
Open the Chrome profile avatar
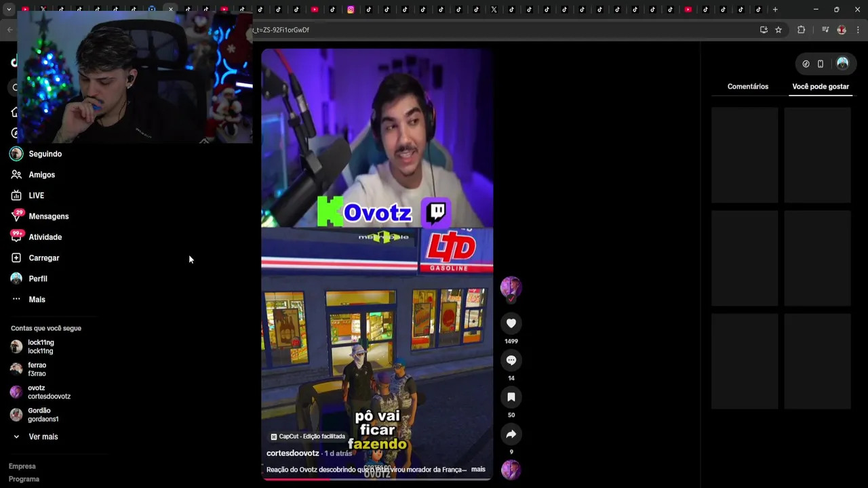pos(842,30)
